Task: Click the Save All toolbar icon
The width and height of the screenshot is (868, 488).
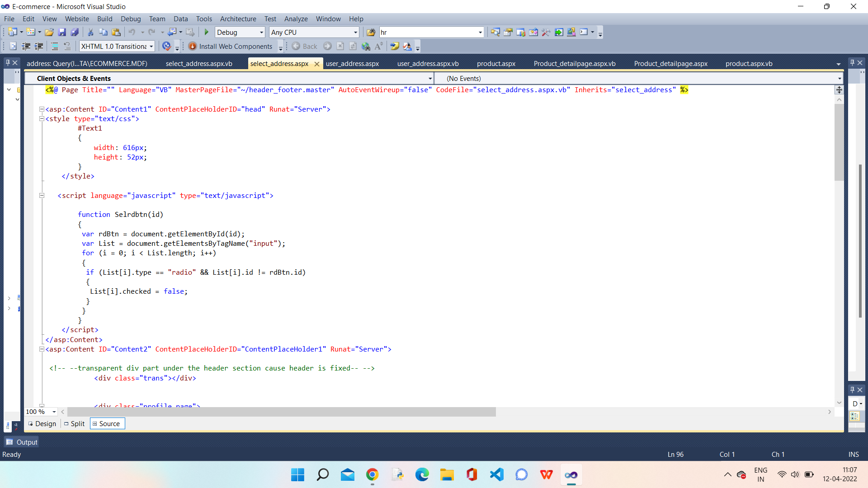Action: tap(75, 32)
